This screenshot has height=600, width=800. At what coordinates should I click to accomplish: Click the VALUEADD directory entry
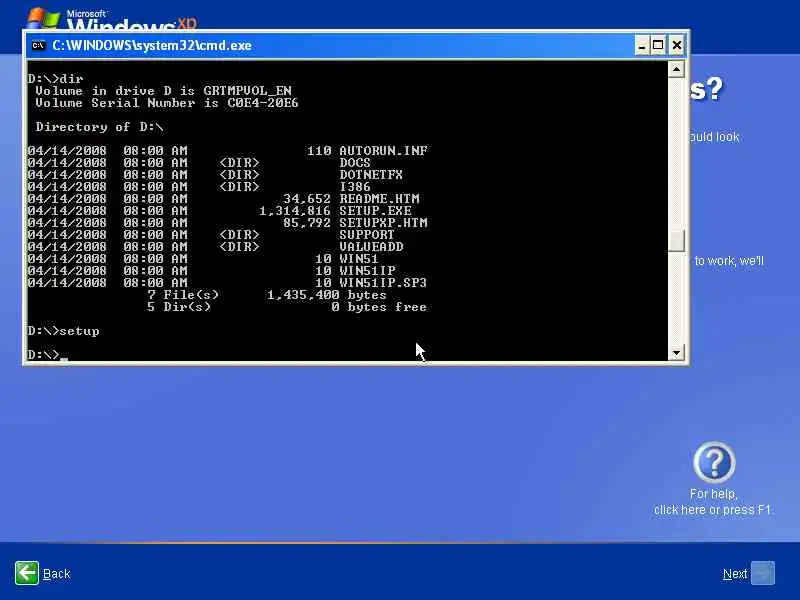point(371,246)
